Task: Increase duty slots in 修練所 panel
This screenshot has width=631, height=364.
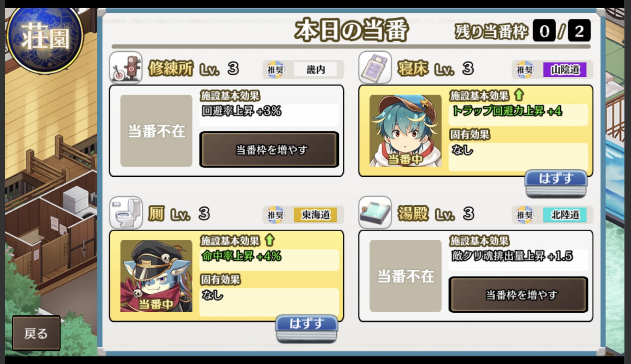Action: click(269, 149)
